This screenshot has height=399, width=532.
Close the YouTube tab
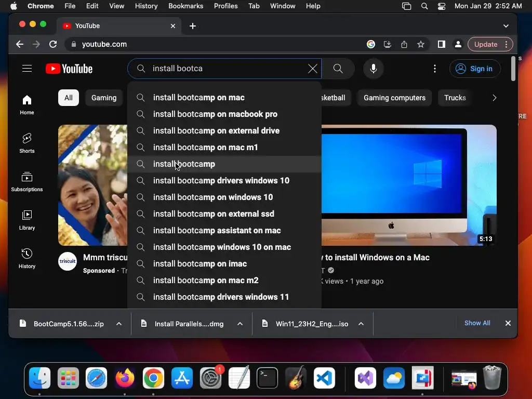[x=172, y=26]
